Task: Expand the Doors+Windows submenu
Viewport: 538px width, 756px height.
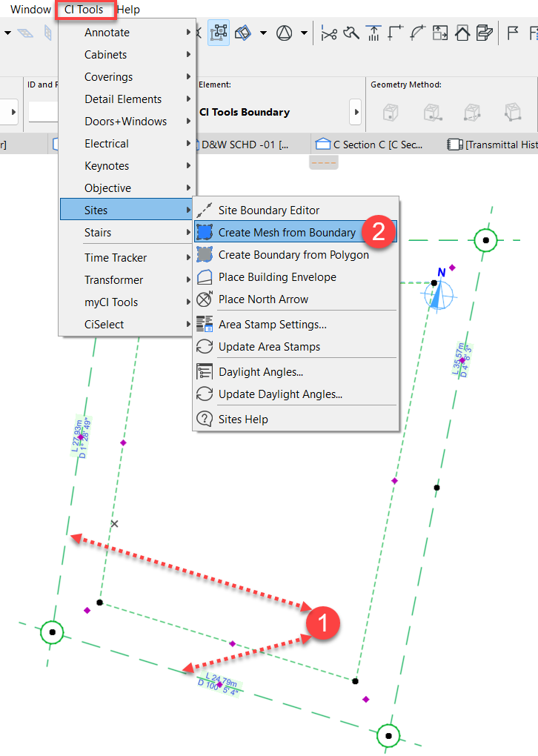Action: click(127, 122)
